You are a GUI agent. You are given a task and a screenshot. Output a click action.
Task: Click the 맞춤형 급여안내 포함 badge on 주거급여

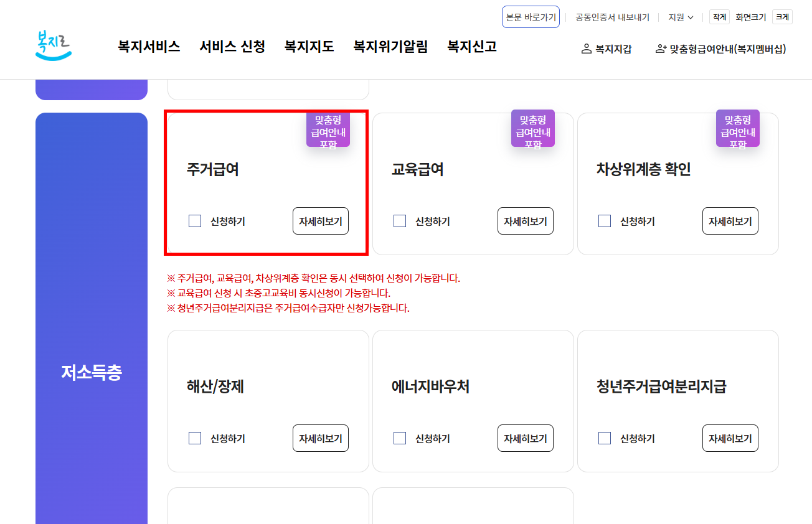(328, 129)
